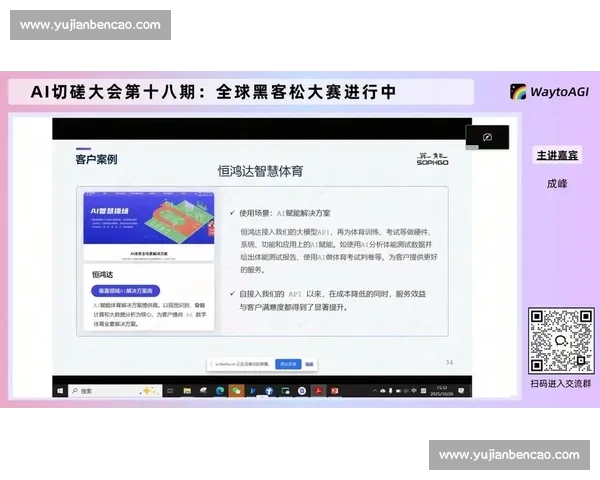600x480 pixels.
Task: Click the 恒鸿达智慧体育 slide title
Action: [261, 171]
